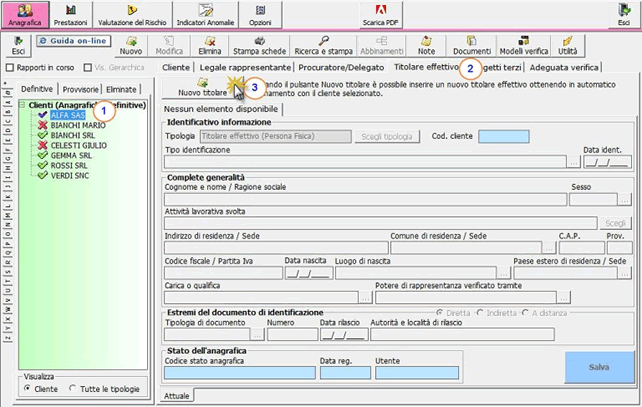Select ROSSI SRL in client tree

pos(69,165)
